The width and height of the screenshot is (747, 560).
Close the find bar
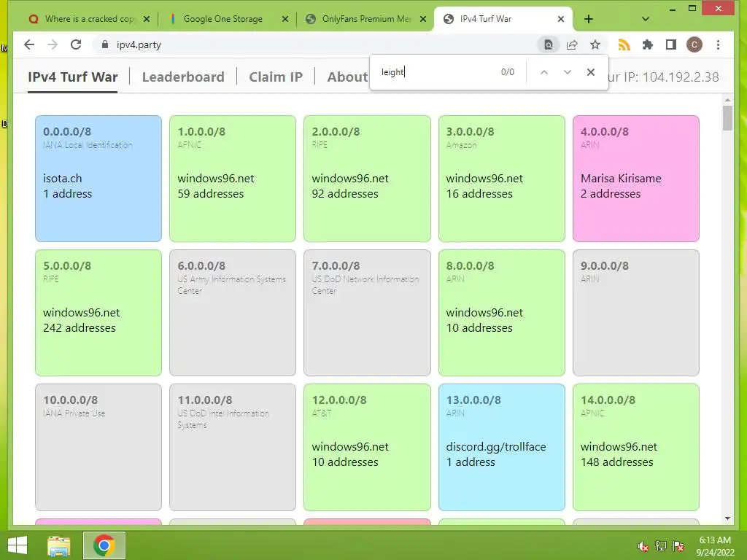(591, 72)
